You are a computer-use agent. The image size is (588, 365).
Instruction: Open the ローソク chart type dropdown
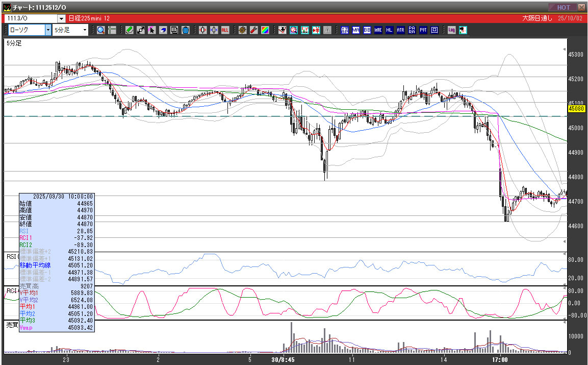pos(48,30)
